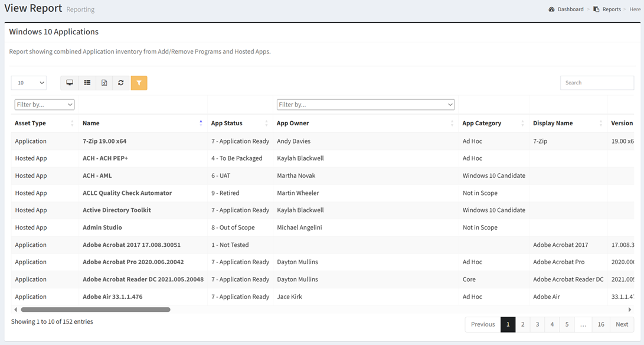
Task: Click the Dashboard gauge icon in breadcrumb
Action: (551, 9)
